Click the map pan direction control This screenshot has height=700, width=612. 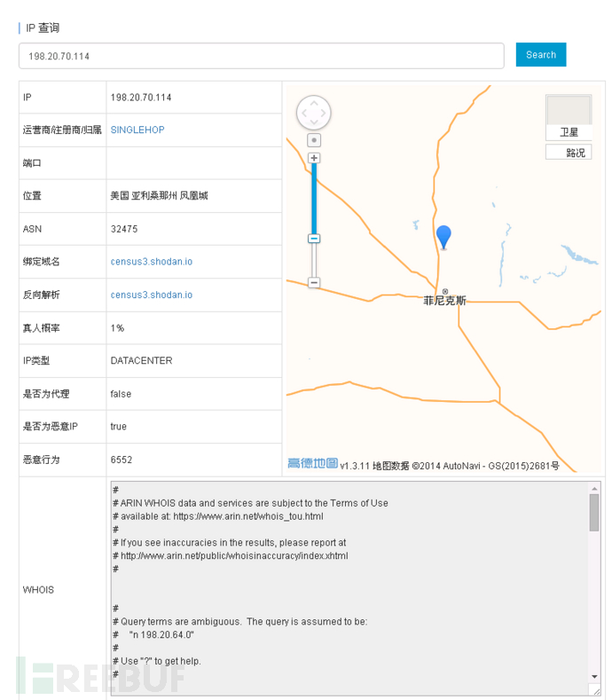pos(314,113)
